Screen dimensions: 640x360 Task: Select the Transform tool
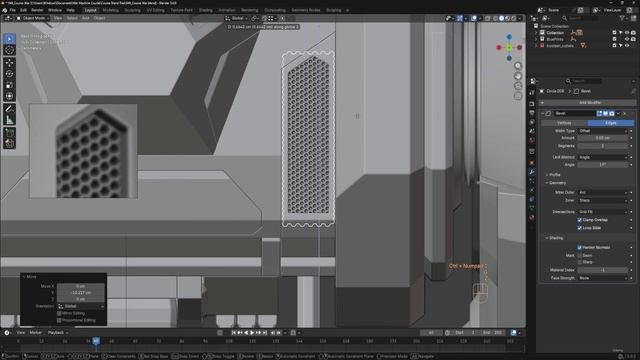coord(9,96)
